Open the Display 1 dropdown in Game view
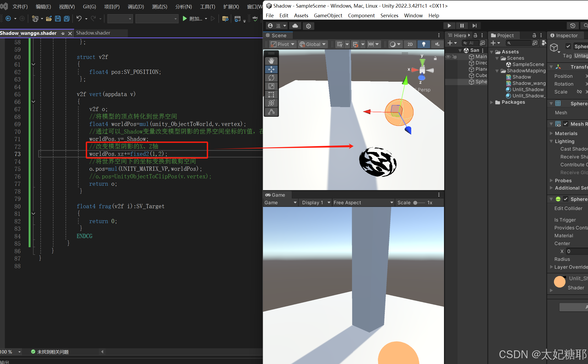The image size is (588, 364). tap(316, 202)
